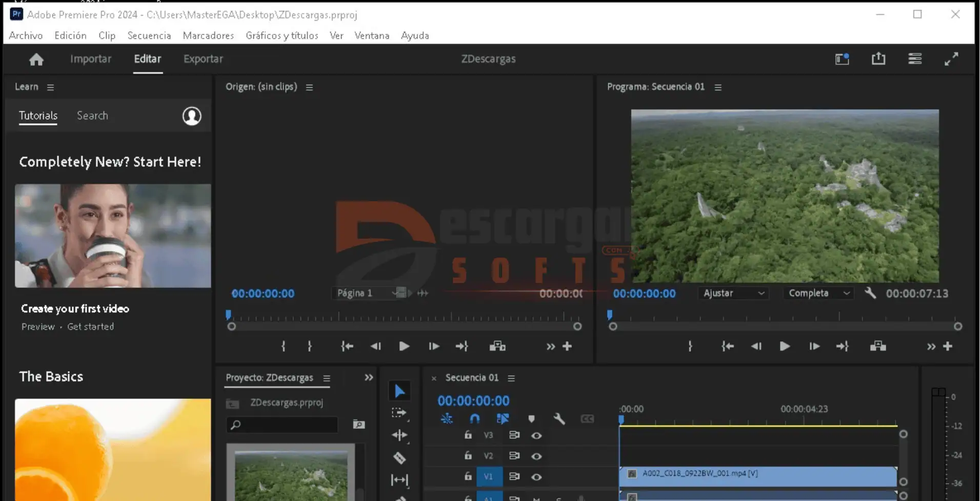Close the Secuencia 01 timeline tab

pos(434,378)
